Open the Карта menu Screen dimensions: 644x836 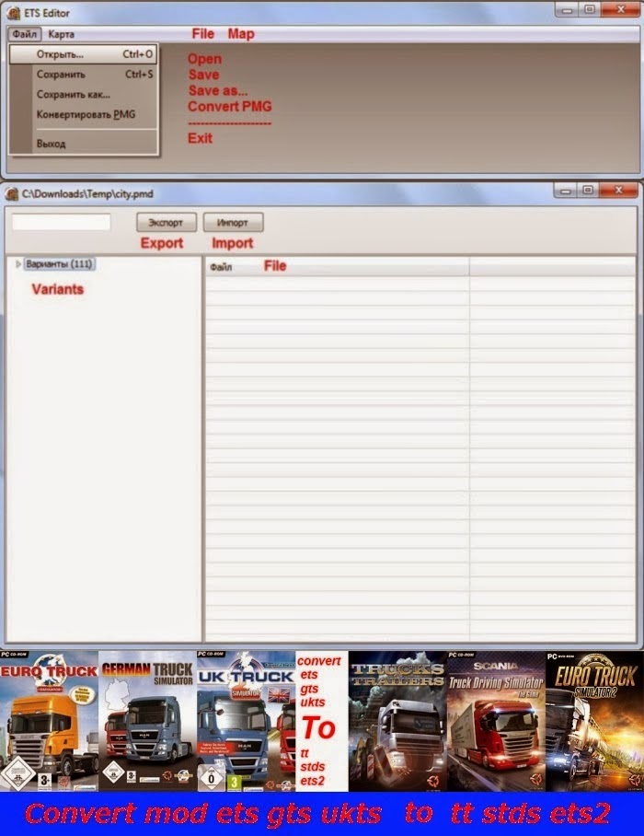62,34
